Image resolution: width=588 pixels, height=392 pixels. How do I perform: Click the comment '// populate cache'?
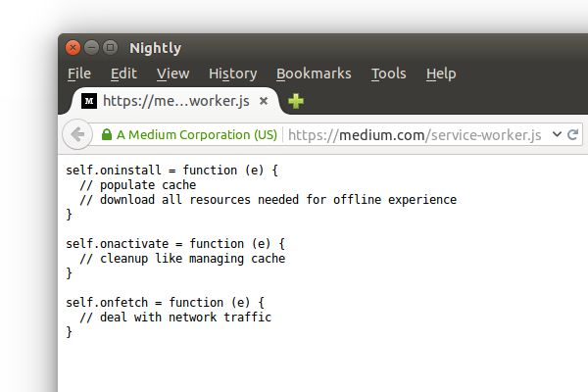coord(137,185)
